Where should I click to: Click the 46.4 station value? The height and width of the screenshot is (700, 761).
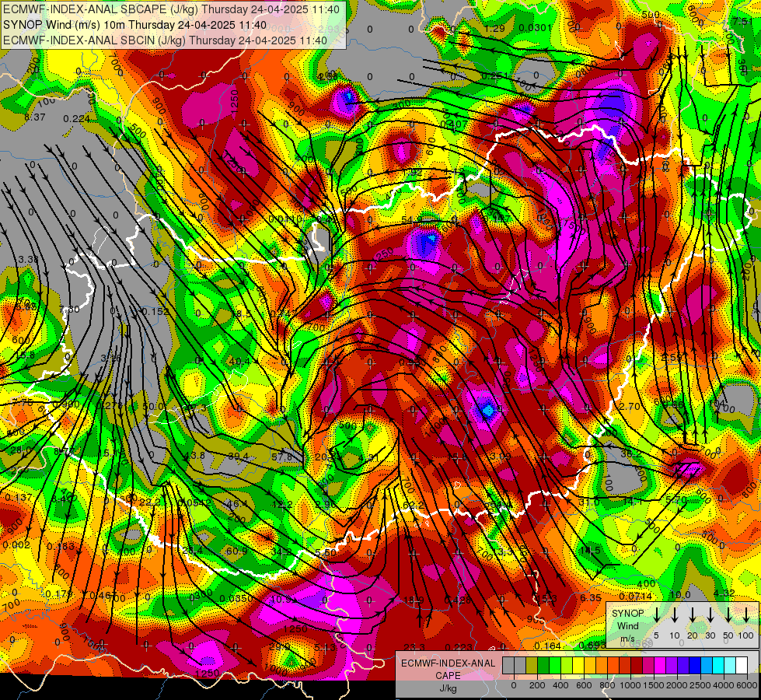tap(237, 504)
